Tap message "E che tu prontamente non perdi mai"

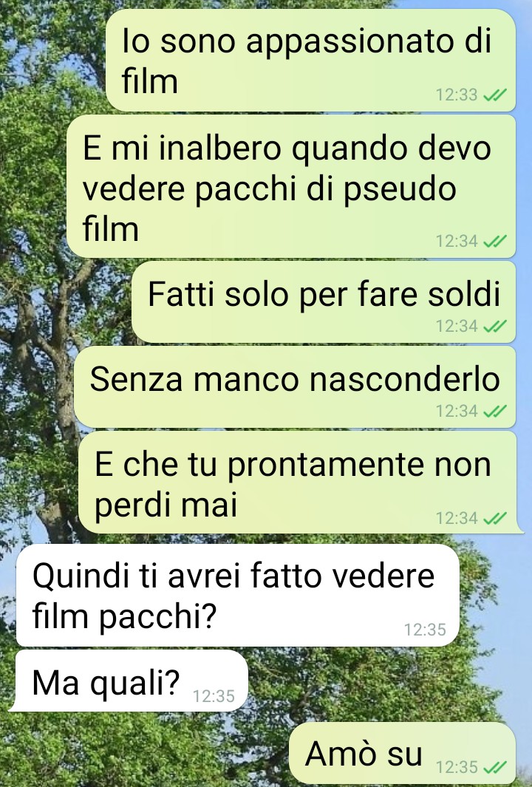pyautogui.click(x=299, y=483)
